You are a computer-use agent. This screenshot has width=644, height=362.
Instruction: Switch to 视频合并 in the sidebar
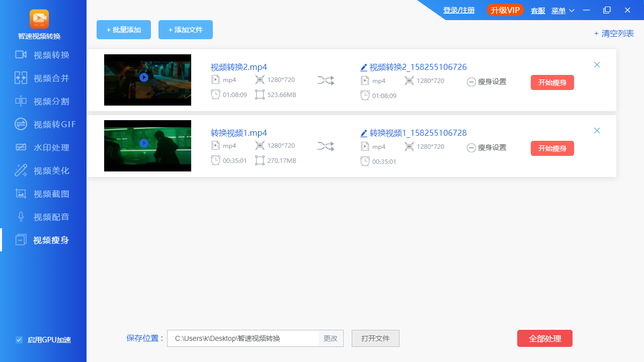click(x=43, y=78)
